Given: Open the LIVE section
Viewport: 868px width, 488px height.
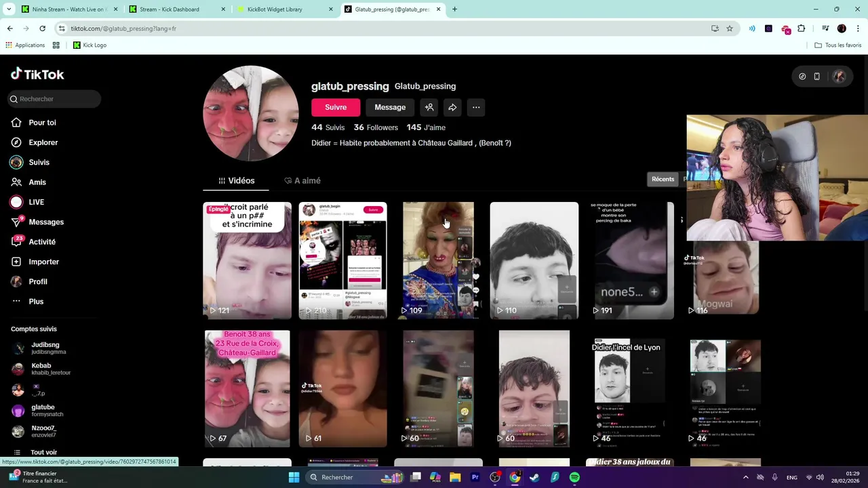Looking at the screenshot, I should [x=28, y=202].
